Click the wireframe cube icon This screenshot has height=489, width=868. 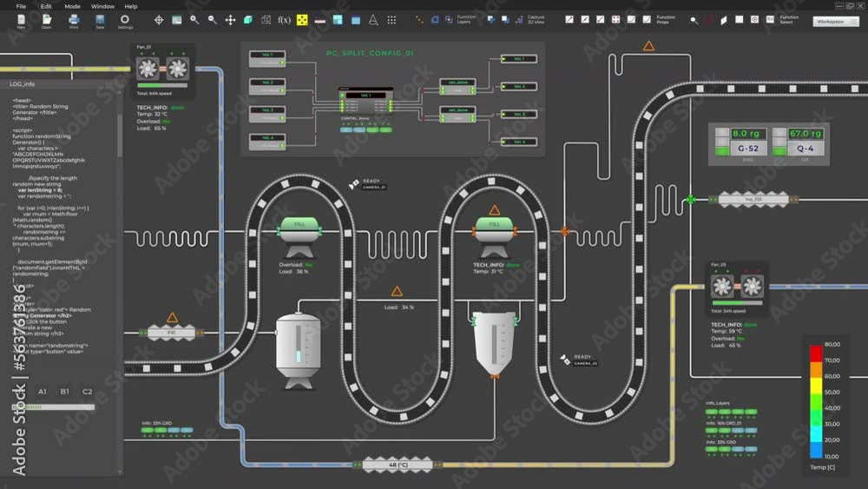(266, 20)
